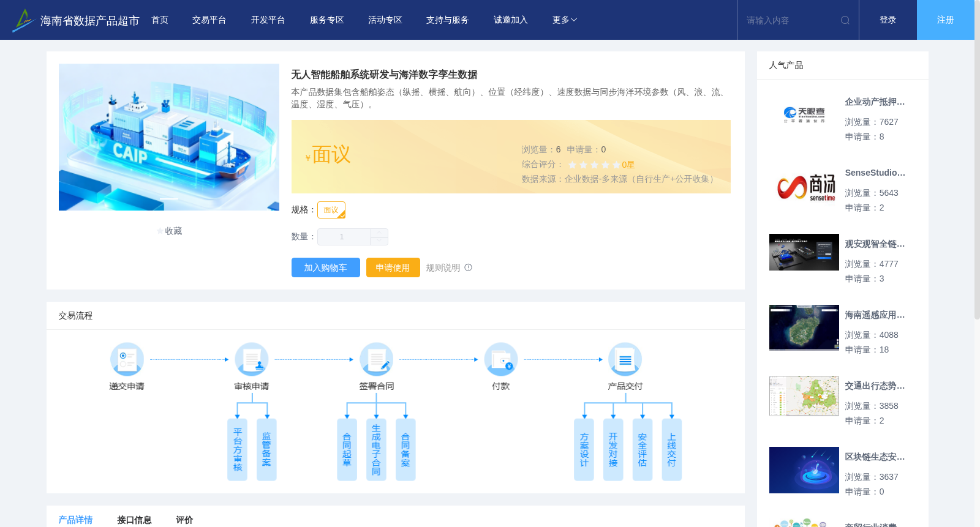Click 收藏 to favorite product

(x=173, y=231)
